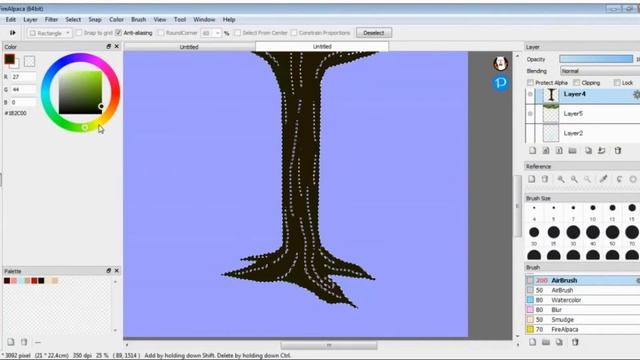Duplicate the selected layer
The height and width of the screenshot is (360, 640).
coord(588,151)
